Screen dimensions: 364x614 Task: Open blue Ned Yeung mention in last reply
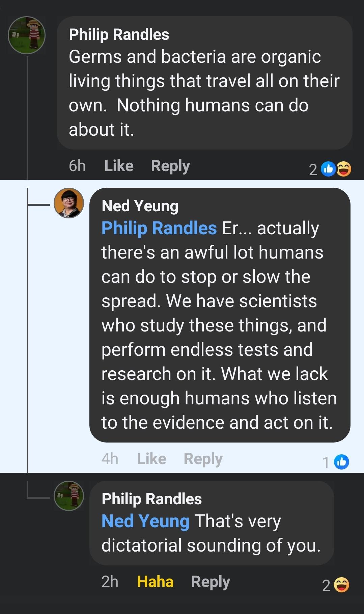point(145,521)
